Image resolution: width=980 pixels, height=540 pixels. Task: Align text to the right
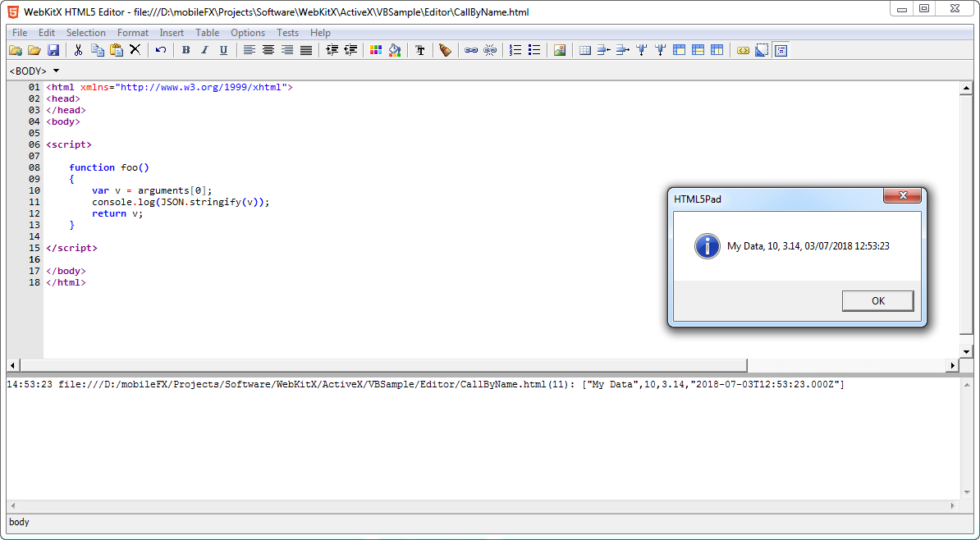coord(287,50)
